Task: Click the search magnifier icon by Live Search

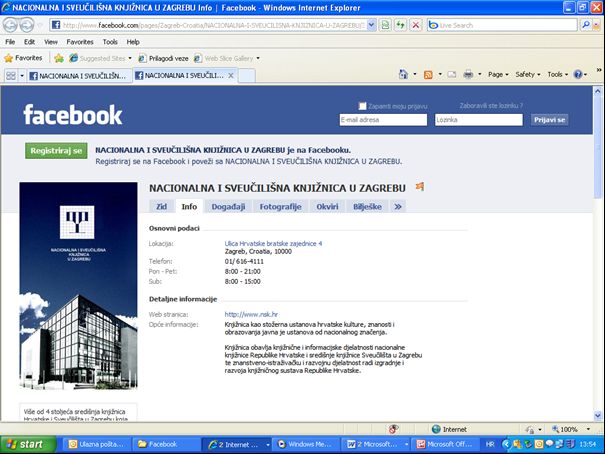Action: coord(586,25)
